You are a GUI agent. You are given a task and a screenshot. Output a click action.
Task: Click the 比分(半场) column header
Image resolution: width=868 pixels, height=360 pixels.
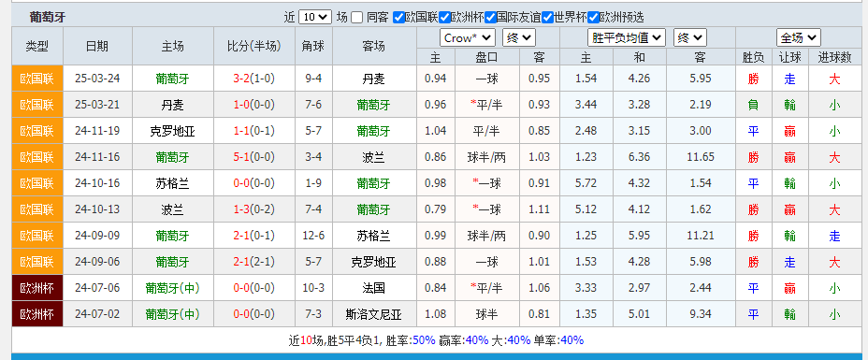pos(254,46)
